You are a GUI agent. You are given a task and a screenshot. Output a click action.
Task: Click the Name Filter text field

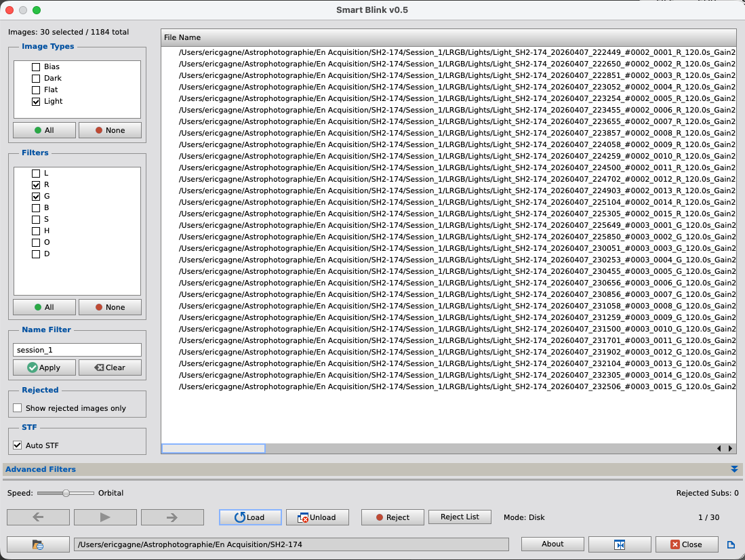(x=77, y=350)
